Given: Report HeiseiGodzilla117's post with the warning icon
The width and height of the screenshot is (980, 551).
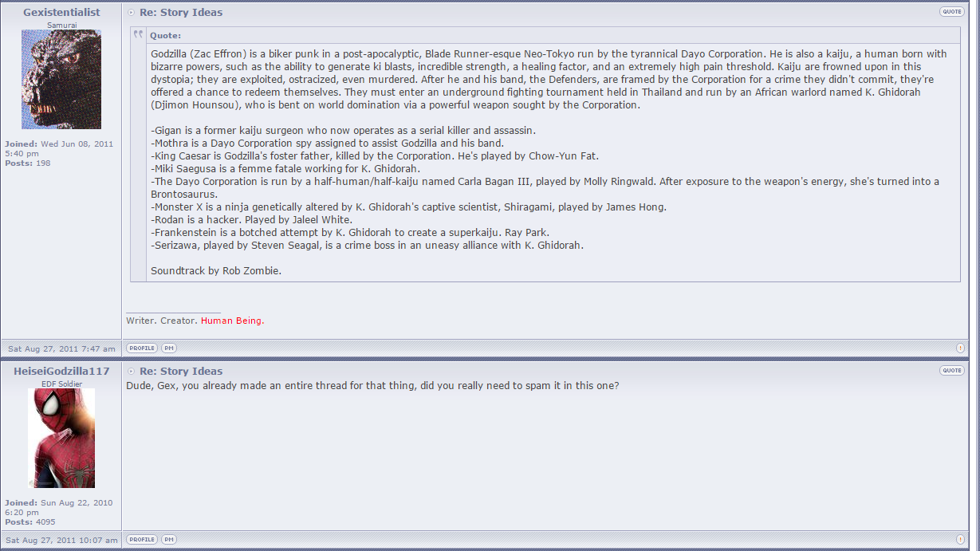Looking at the screenshot, I should click(960, 540).
